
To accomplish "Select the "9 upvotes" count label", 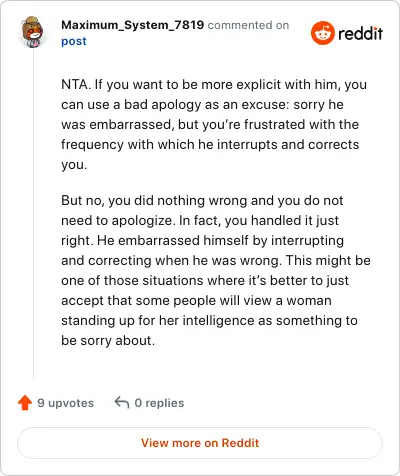I will pyautogui.click(x=65, y=403).
